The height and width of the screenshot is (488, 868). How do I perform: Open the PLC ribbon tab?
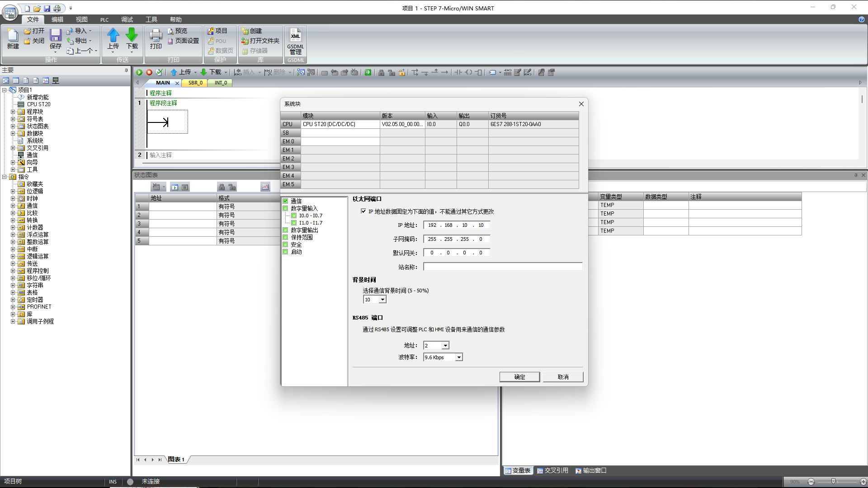104,19
